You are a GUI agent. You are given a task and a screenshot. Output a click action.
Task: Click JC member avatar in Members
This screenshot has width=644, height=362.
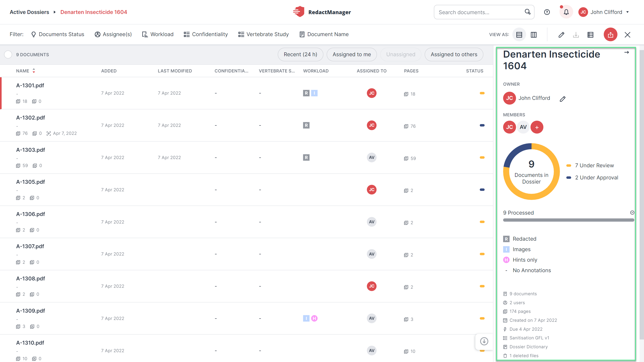(509, 127)
